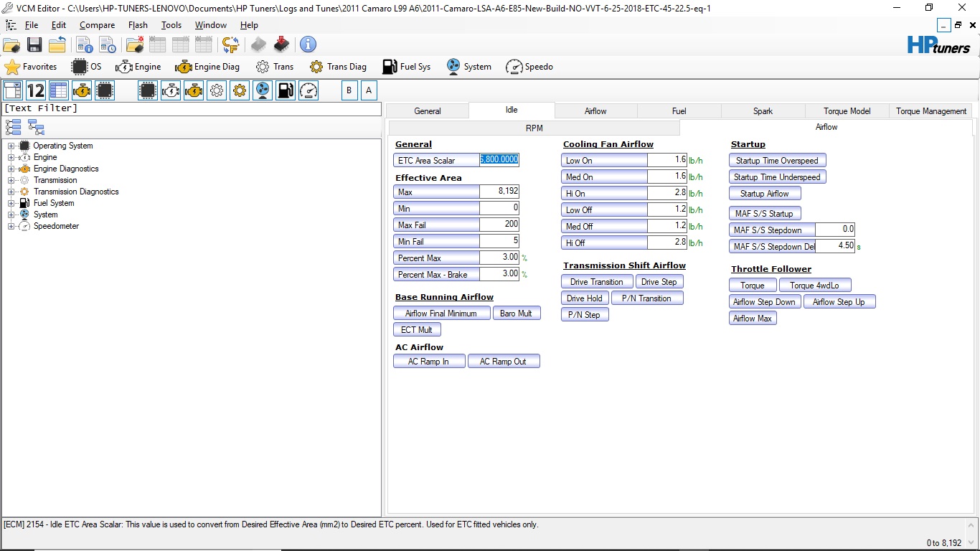This screenshot has width=980, height=551.
Task: Switch to the Spark tab
Action: click(x=763, y=111)
